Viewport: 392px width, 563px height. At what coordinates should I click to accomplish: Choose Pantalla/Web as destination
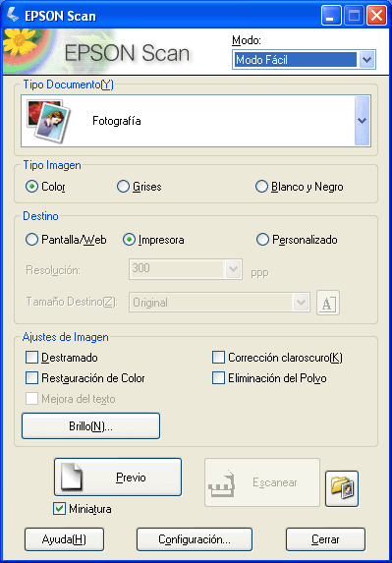point(32,240)
